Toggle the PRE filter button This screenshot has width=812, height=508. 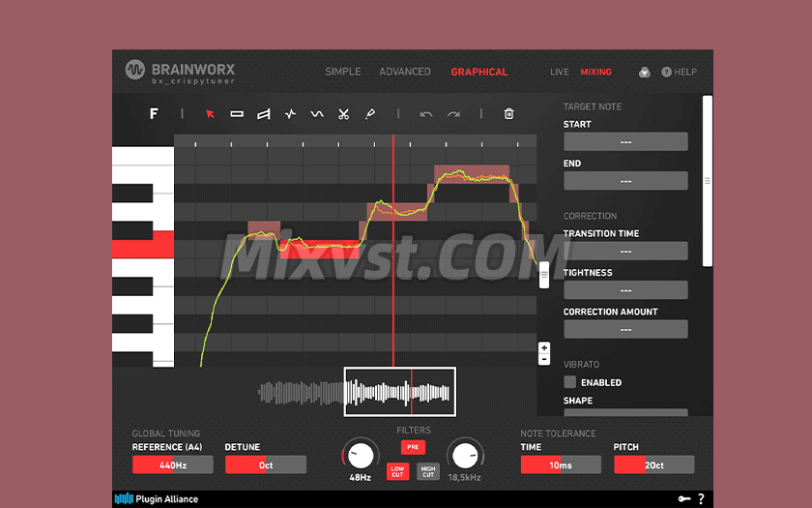click(413, 447)
